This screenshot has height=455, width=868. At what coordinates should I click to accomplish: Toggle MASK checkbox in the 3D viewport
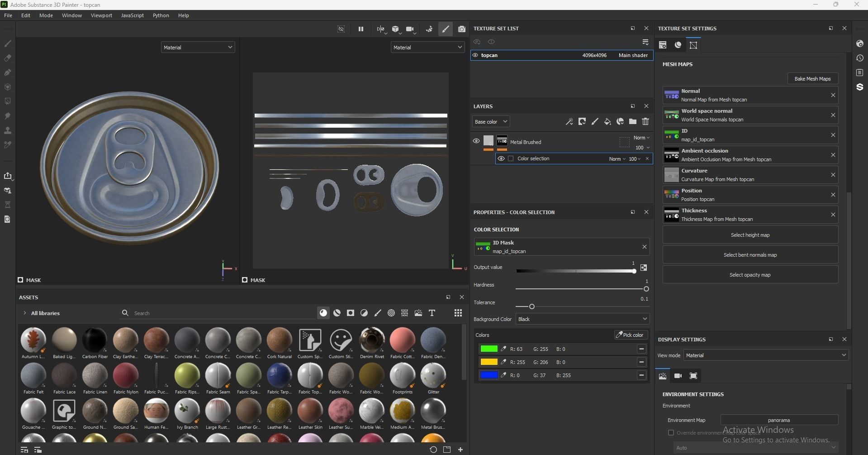[x=20, y=280]
